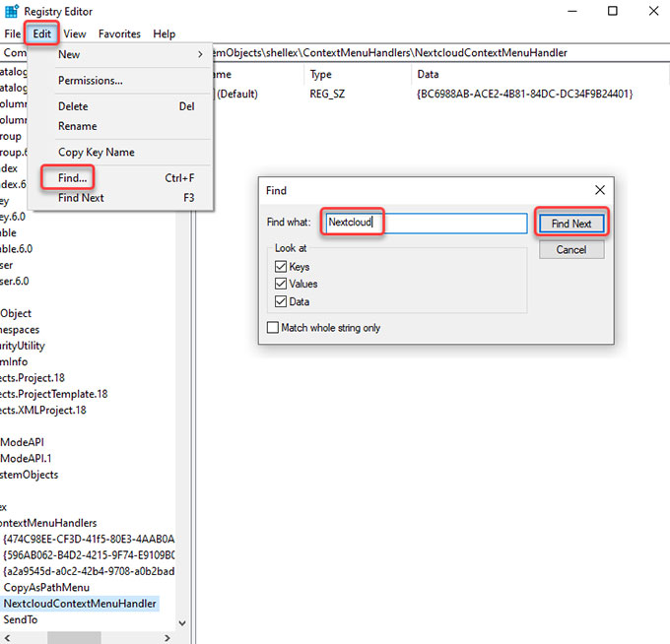Screen dimensions: 670x644
Task: Click the tree horizontal scroll left arrow
Action: pos(7,638)
